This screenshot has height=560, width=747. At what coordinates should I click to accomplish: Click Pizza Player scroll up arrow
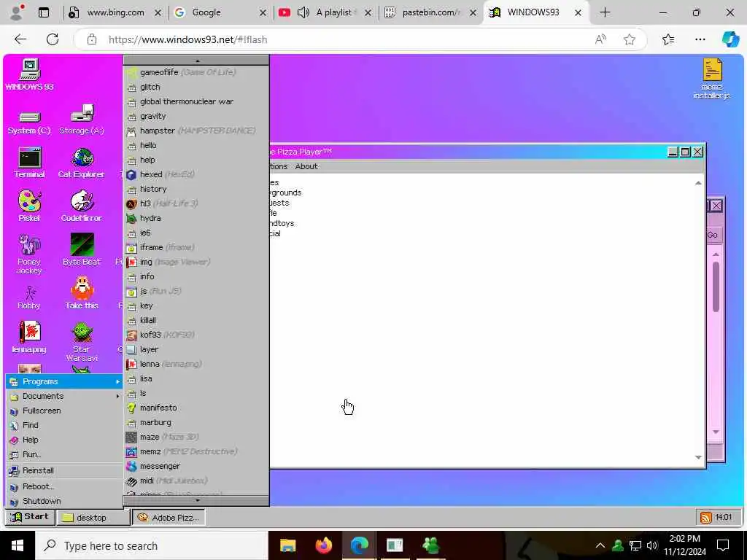698,183
